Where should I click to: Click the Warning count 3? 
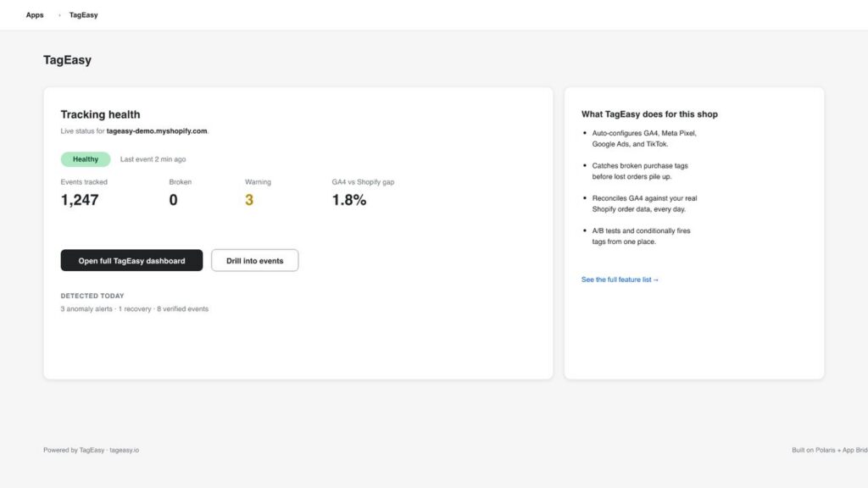(249, 200)
